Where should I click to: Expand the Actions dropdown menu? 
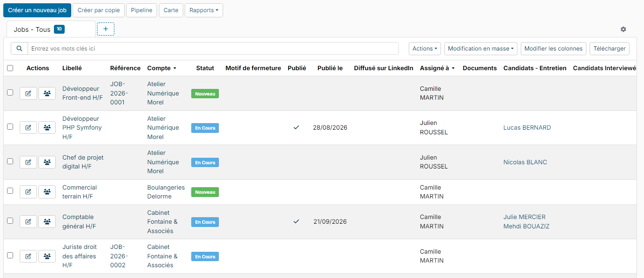point(425,49)
